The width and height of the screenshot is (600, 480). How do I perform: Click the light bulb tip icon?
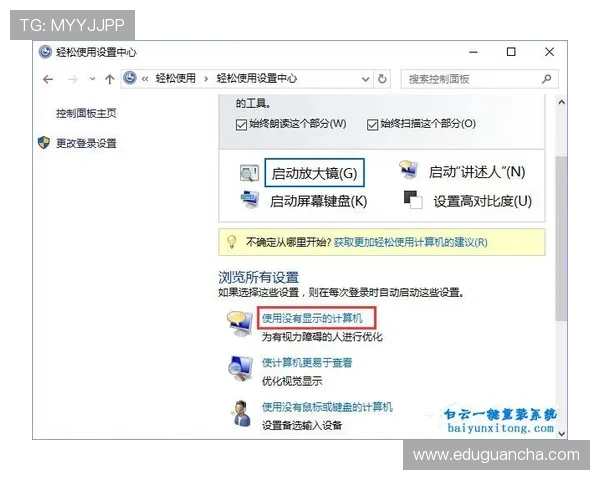(232, 242)
